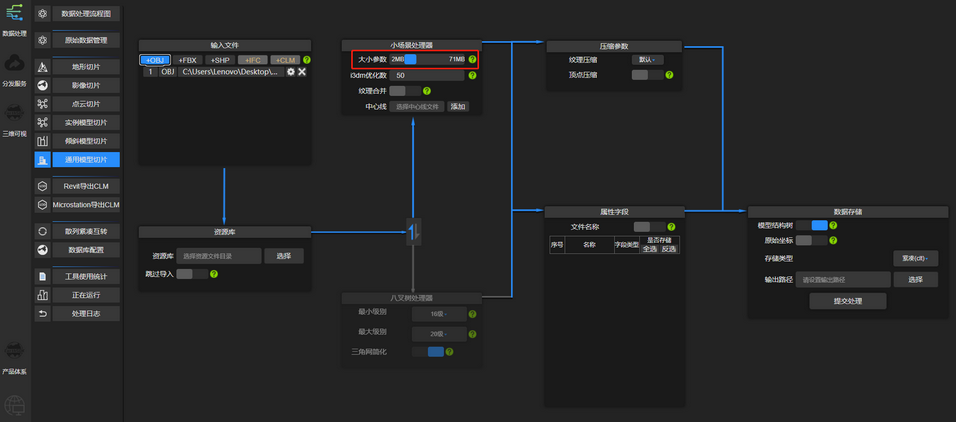956x422 pixels.
Task: Click the 添加 button for 中心线
Action: (458, 106)
